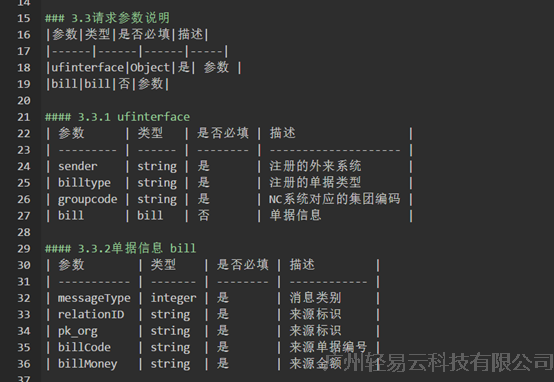This screenshot has width=554, height=382.
Task: Click the type 'integer' on line 32
Action: coord(173,298)
